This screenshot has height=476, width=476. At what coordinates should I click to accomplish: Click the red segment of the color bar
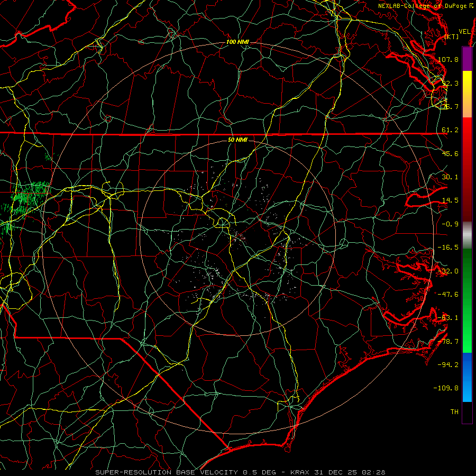pos(467,169)
